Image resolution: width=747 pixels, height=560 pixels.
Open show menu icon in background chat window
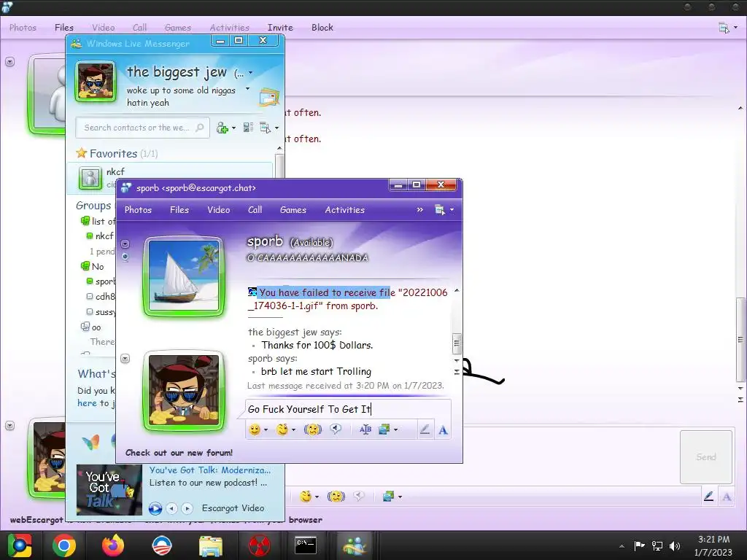click(x=724, y=28)
